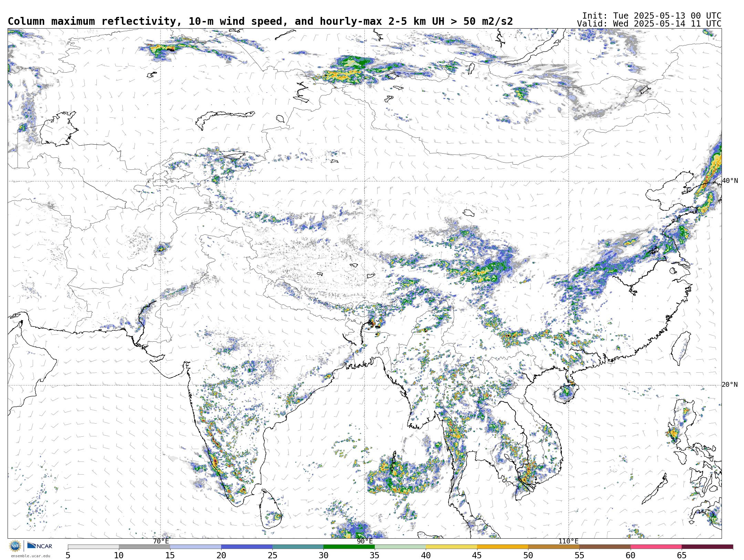Click the colorbar tick label 35
Viewport: 744px width, 560px height.
click(x=375, y=555)
